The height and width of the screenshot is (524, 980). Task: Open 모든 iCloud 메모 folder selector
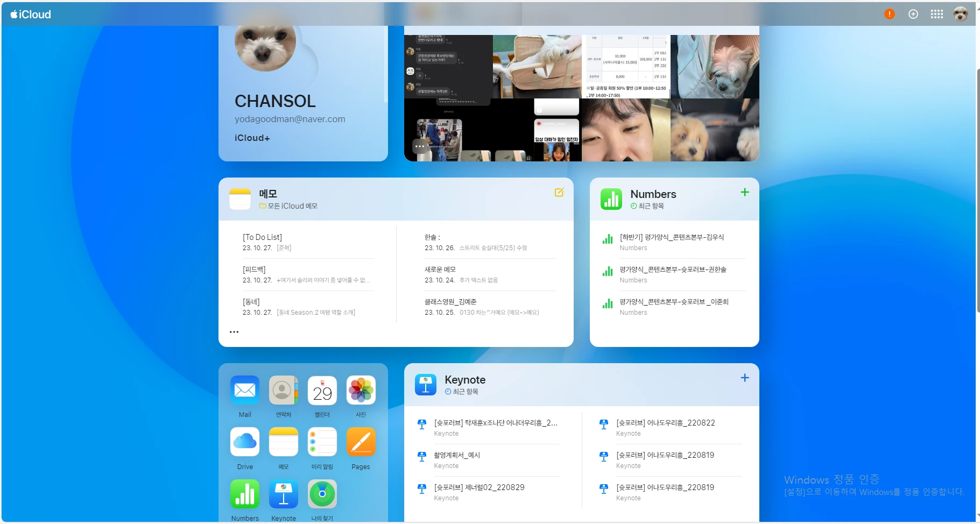(288, 206)
